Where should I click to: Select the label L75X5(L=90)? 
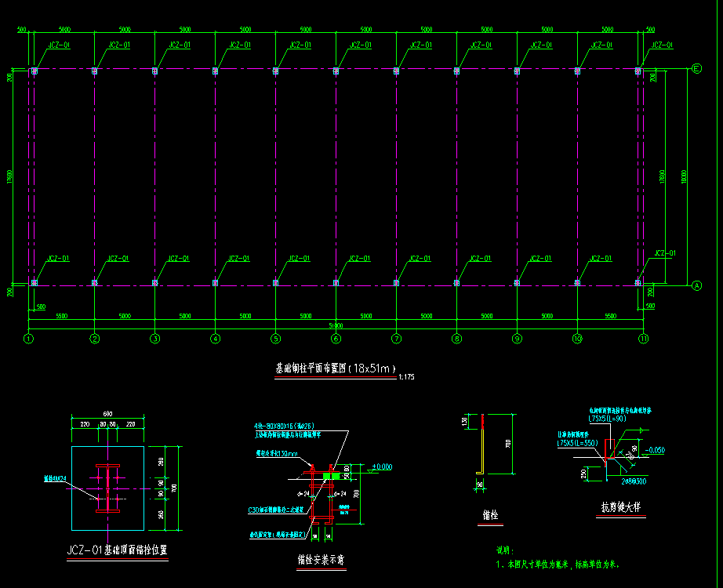point(607,419)
